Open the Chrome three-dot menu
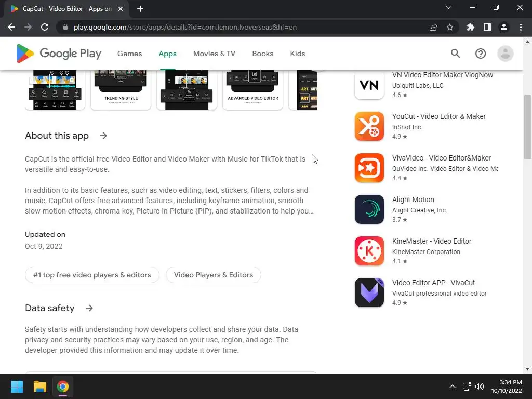This screenshot has width=532, height=399. pos(521,27)
